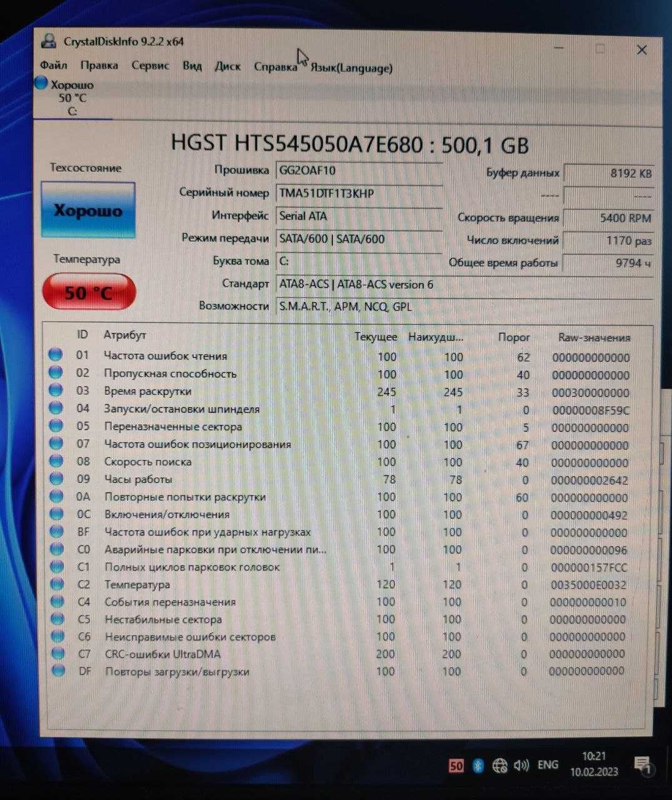
Task: Click the blue Хорошо health status button
Action: tap(88, 210)
